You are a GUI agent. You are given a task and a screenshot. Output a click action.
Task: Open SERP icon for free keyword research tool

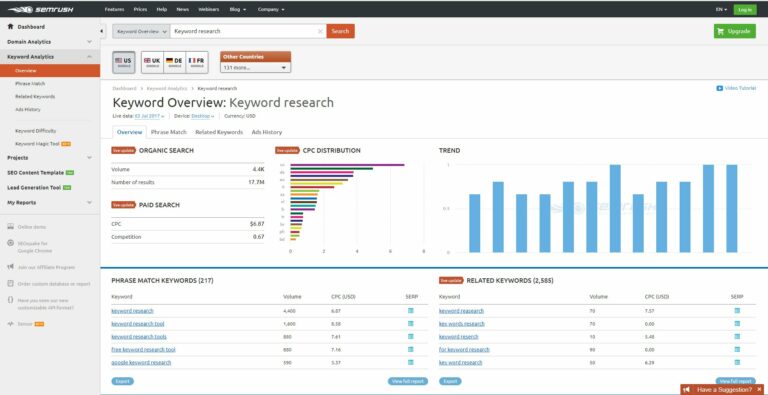coord(410,349)
